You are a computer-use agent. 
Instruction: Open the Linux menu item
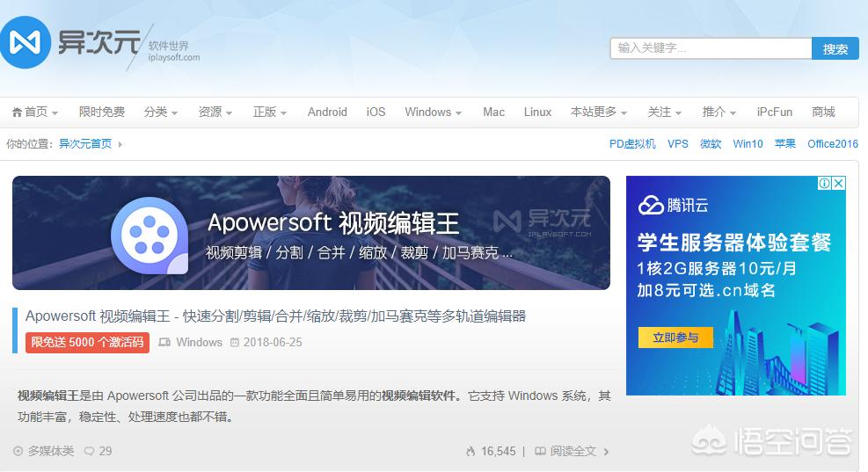537,112
